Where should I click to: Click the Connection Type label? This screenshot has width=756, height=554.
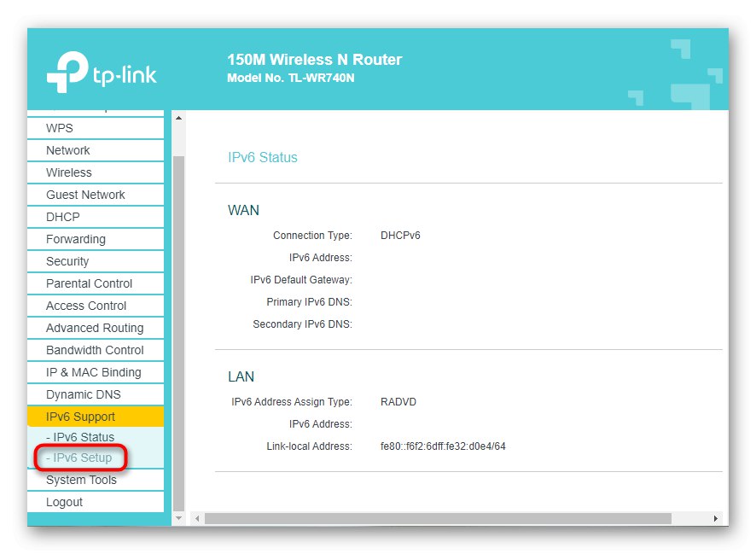(x=312, y=236)
